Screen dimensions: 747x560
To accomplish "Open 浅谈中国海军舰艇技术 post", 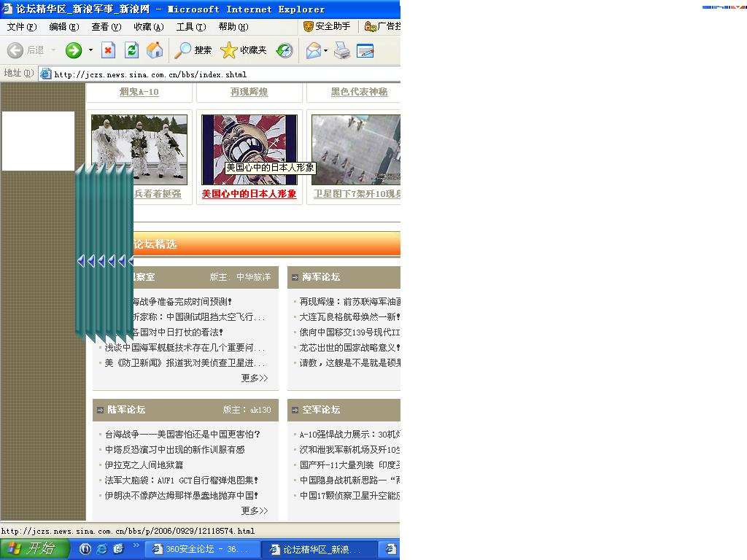I will click(x=185, y=348).
